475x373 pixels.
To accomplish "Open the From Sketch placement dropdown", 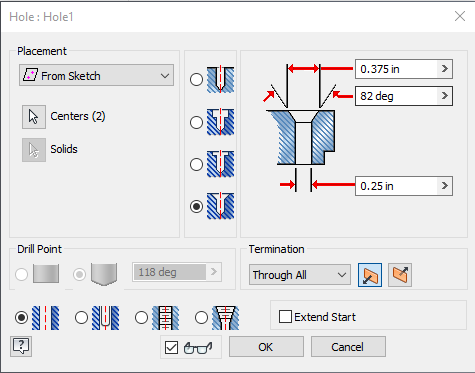I will coord(96,75).
